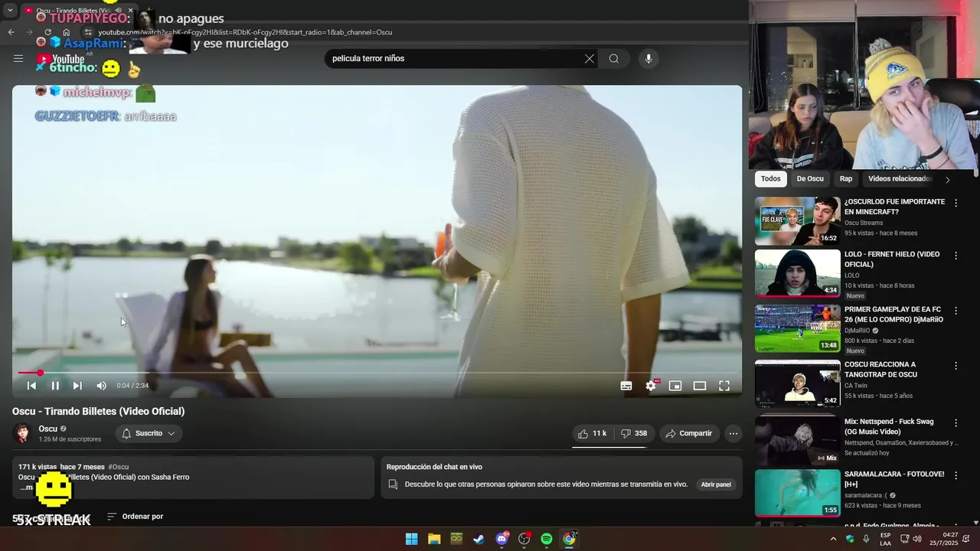Open the live chat replay panel
The width and height of the screenshot is (980, 551).
tap(716, 484)
